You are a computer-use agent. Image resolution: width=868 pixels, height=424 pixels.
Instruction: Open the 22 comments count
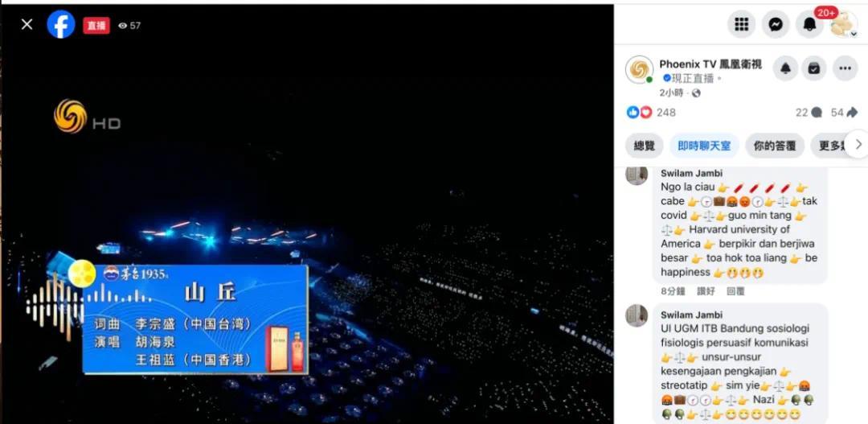(x=809, y=113)
